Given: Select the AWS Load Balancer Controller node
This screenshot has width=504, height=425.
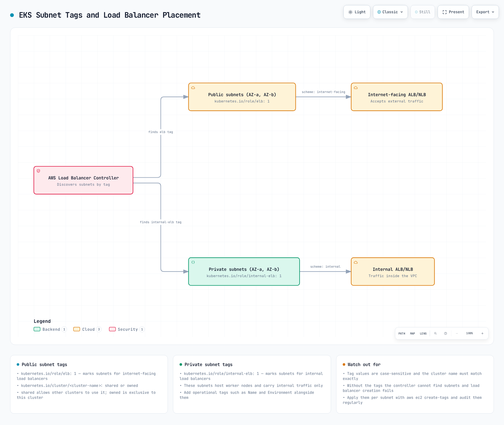Looking at the screenshot, I should coord(83,180).
